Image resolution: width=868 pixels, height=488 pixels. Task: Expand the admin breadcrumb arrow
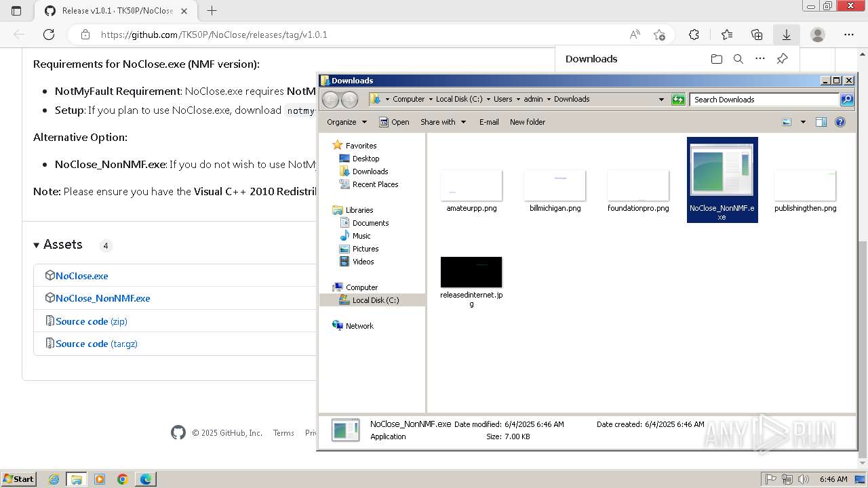click(x=549, y=99)
